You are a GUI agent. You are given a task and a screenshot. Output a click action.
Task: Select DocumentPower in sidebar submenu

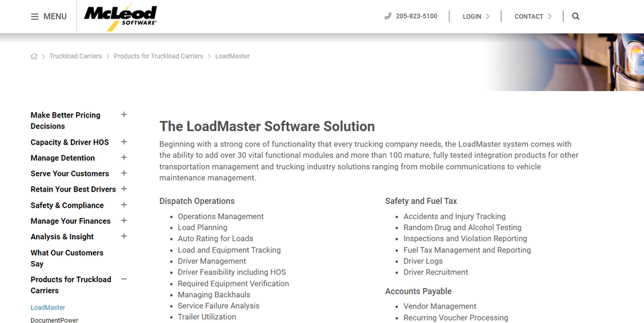[54, 320]
